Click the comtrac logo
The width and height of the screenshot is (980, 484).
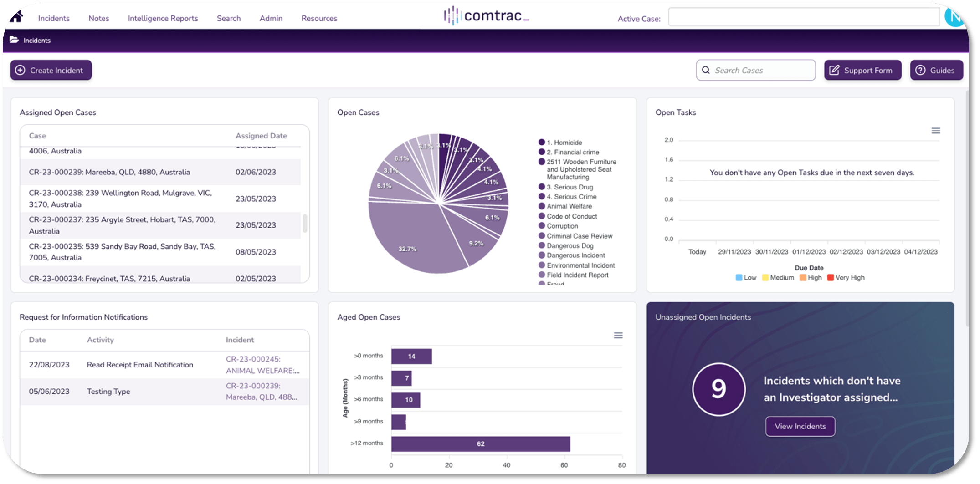(x=486, y=15)
